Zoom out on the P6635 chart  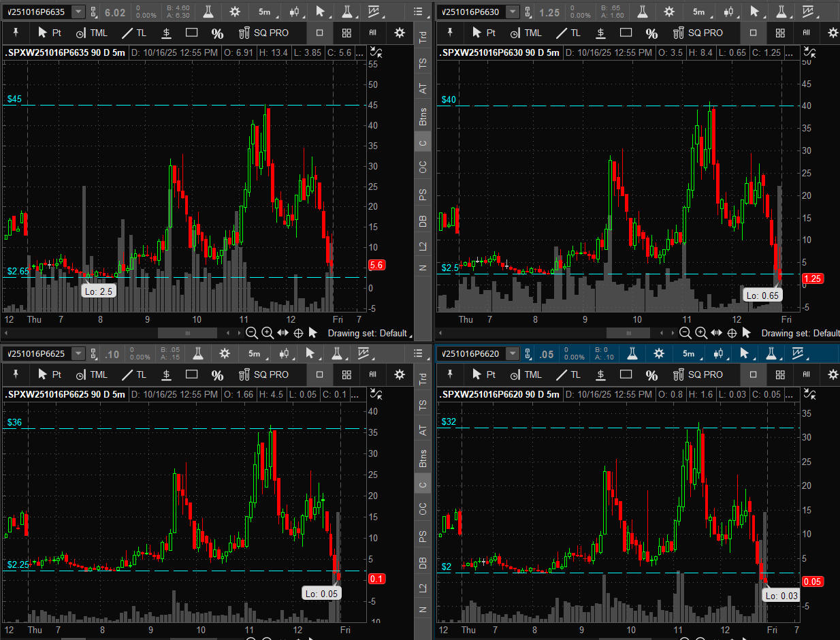pyautogui.click(x=251, y=333)
